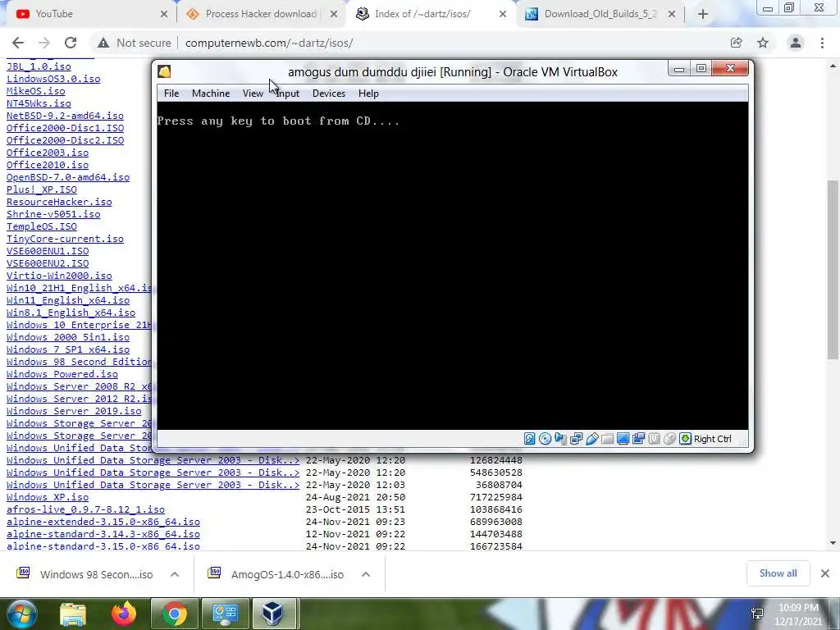
Task: Click the TinyCore-current.iso link
Action: 65,239
